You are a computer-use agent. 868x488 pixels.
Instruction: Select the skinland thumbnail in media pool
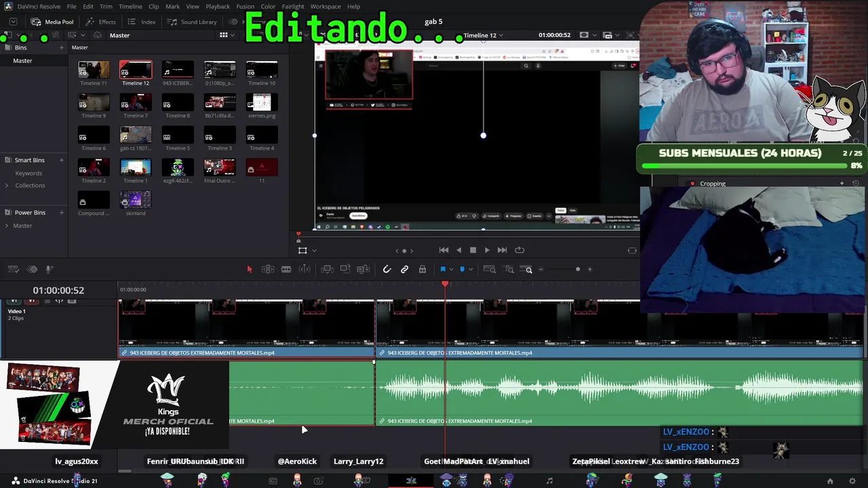point(136,200)
